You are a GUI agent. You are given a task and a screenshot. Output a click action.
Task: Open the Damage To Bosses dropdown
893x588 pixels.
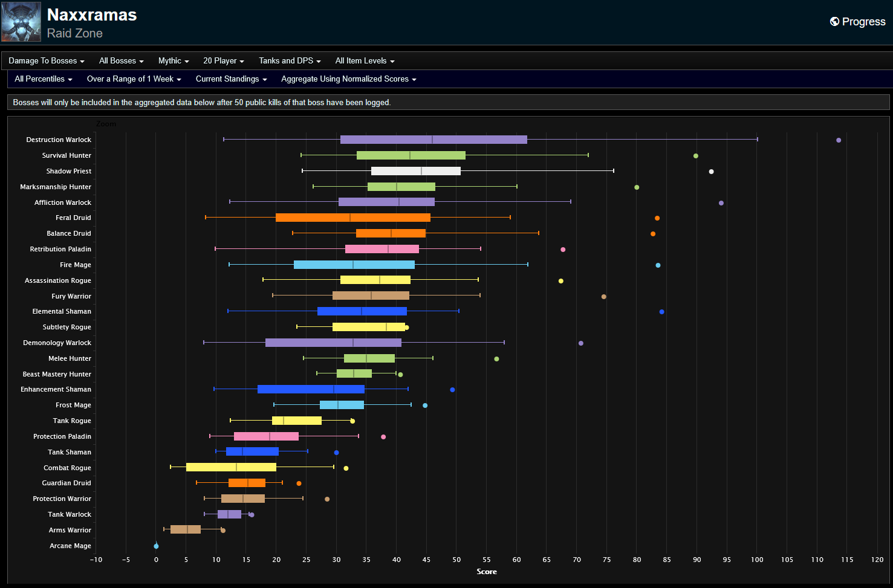click(x=46, y=61)
